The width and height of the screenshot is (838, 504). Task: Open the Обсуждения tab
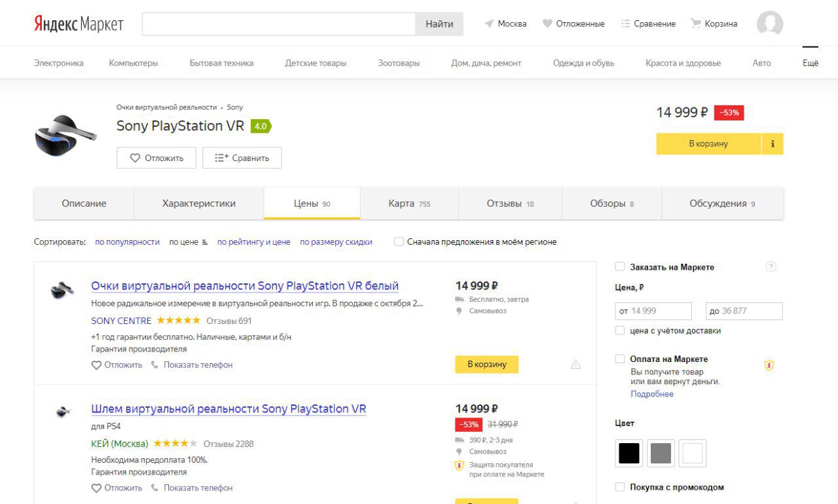tap(722, 204)
